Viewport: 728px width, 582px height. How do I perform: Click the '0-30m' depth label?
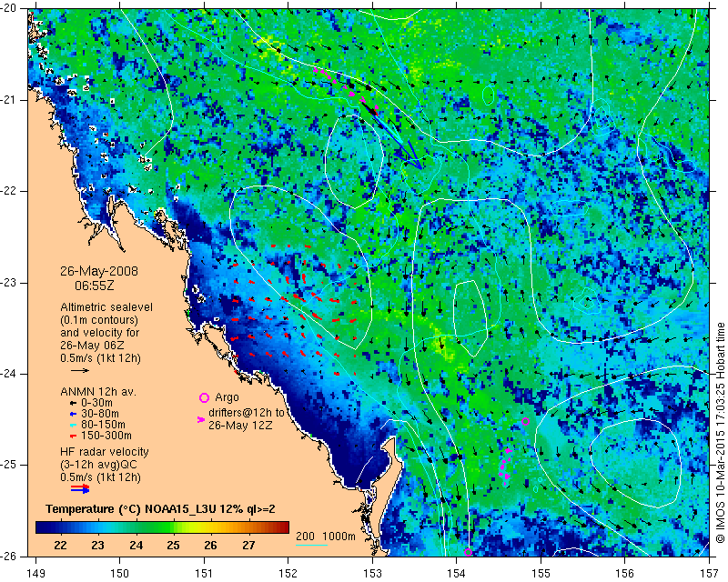click(96, 403)
